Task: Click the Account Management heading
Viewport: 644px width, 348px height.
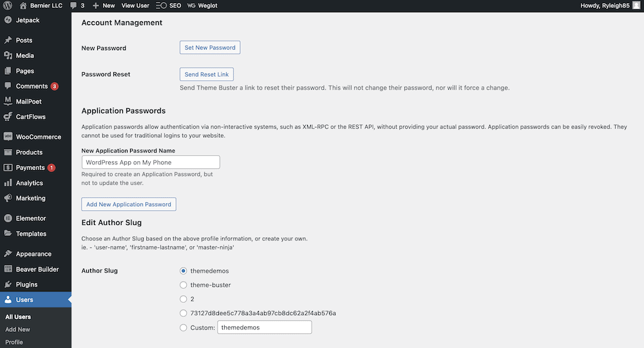Action: (x=122, y=23)
